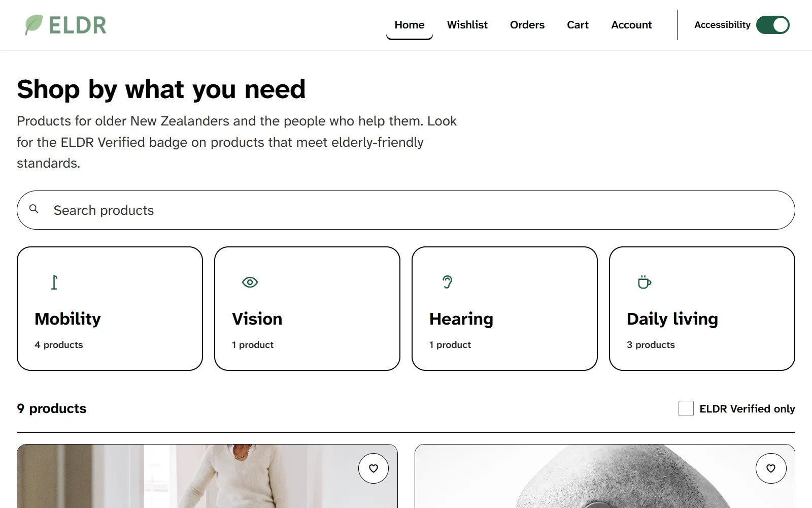812x508 pixels.
Task: Click the Daily living cup icon
Action: [x=645, y=282]
